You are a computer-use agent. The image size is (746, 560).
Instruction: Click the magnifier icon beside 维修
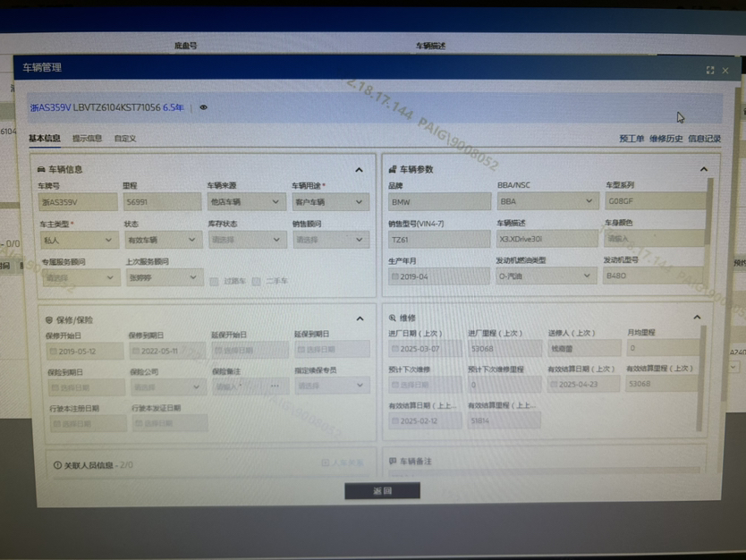(x=392, y=318)
